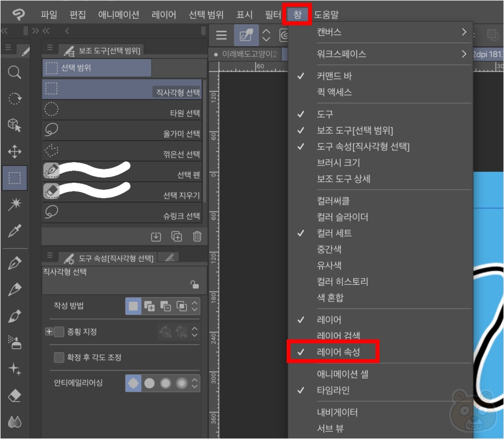Image resolution: width=504 pixels, height=439 pixels.
Task: Toggle the 퀵 액세스 menu entry
Action: pyautogui.click(x=334, y=92)
